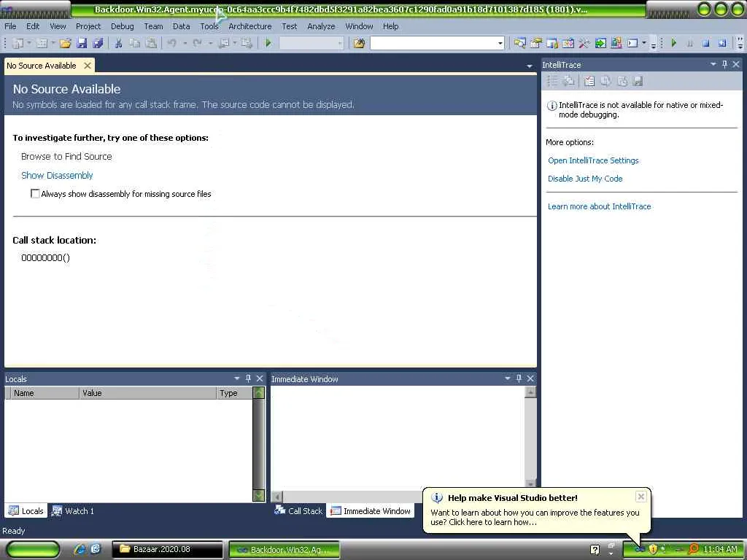Toggle auto-hide pin on Immediate Window

tap(519, 378)
